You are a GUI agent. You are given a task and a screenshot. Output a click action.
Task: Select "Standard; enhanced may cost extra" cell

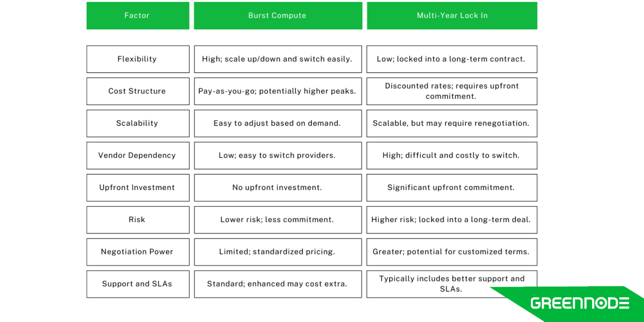278,284
